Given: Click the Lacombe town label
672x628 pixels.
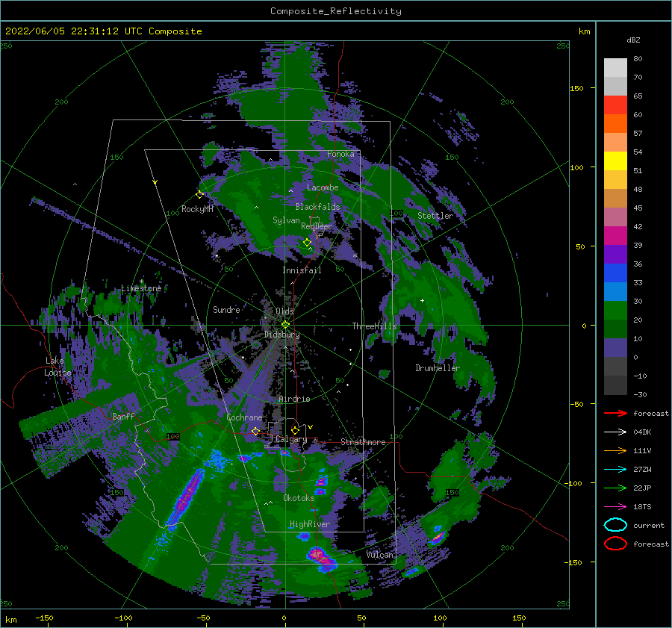Looking at the screenshot, I should pos(323,187).
